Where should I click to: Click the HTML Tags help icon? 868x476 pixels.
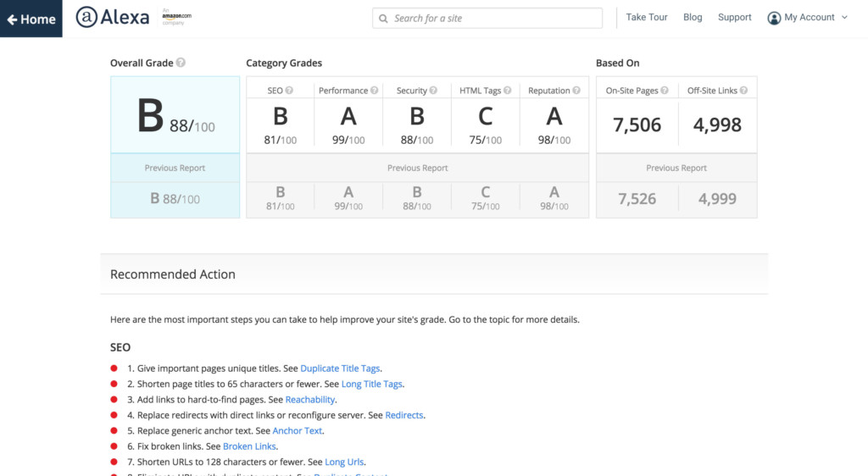(x=509, y=91)
